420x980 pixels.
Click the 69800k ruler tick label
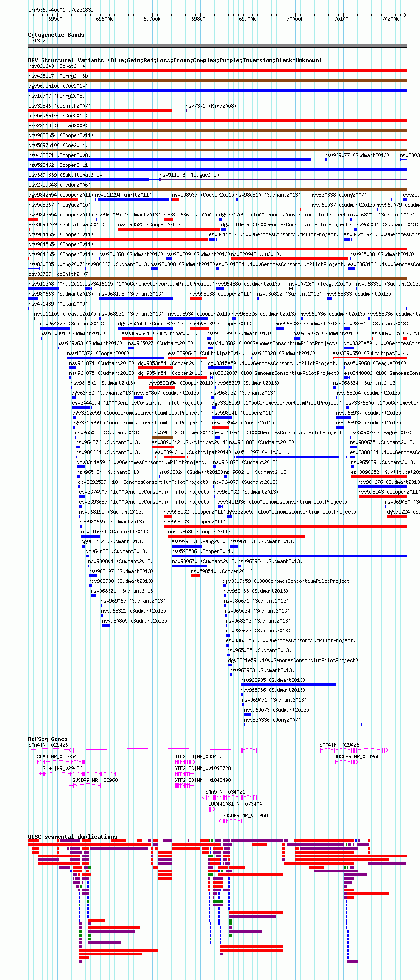click(200, 19)
